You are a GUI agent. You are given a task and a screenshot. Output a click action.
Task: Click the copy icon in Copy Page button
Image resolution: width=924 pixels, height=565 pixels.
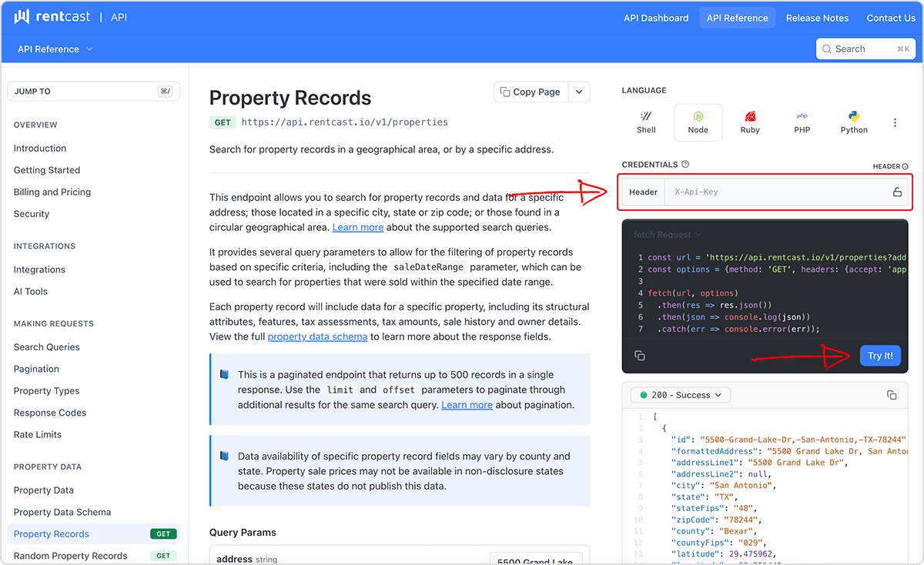(x=505, y=92)
